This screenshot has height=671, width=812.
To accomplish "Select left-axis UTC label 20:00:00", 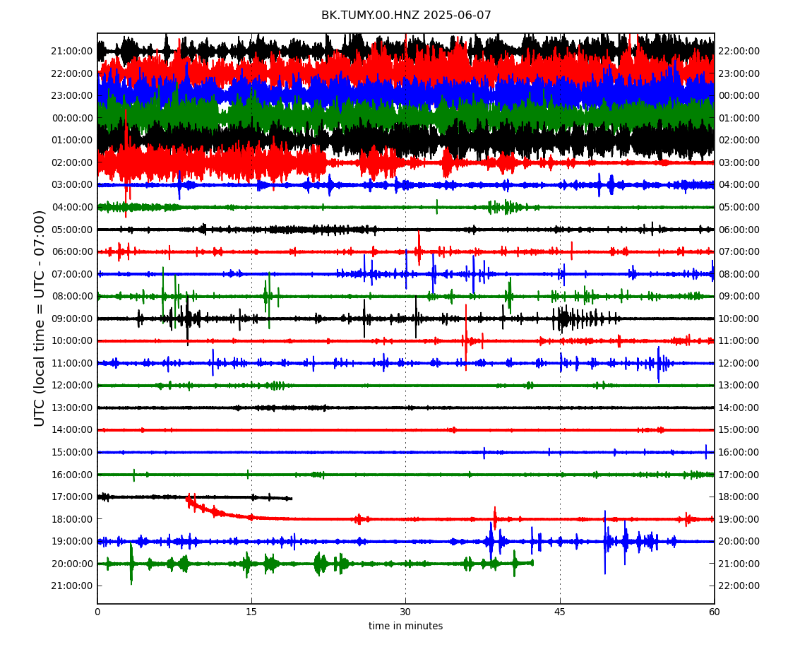I will (72, 564).
